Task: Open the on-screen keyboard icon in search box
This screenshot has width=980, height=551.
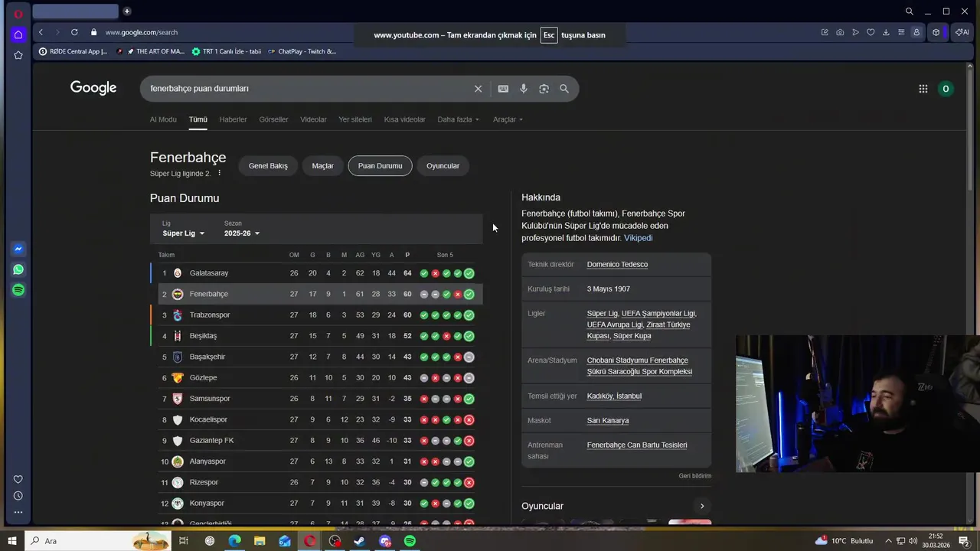Action: [503, 89]
